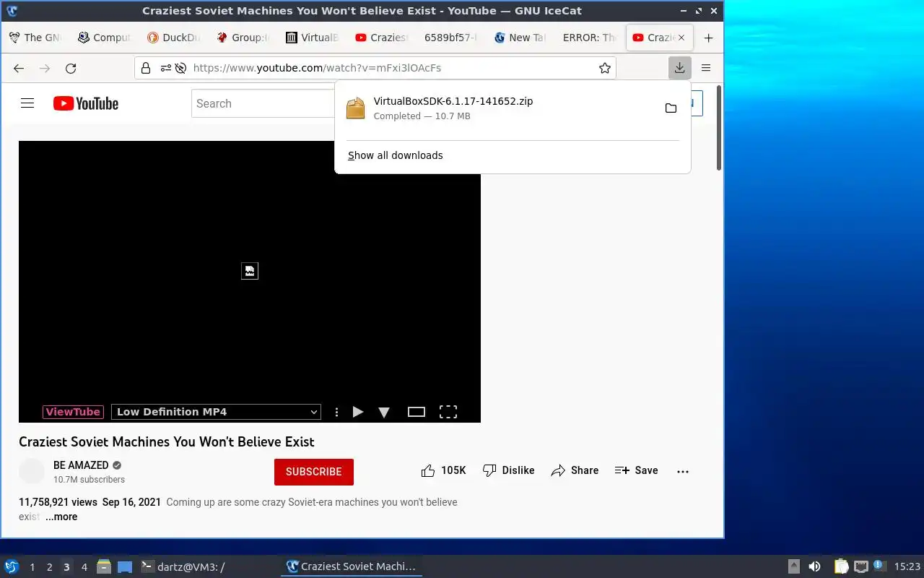924x578 pixels.
Task: Open more actions ellipsis below video
Action: click(683, 471)
